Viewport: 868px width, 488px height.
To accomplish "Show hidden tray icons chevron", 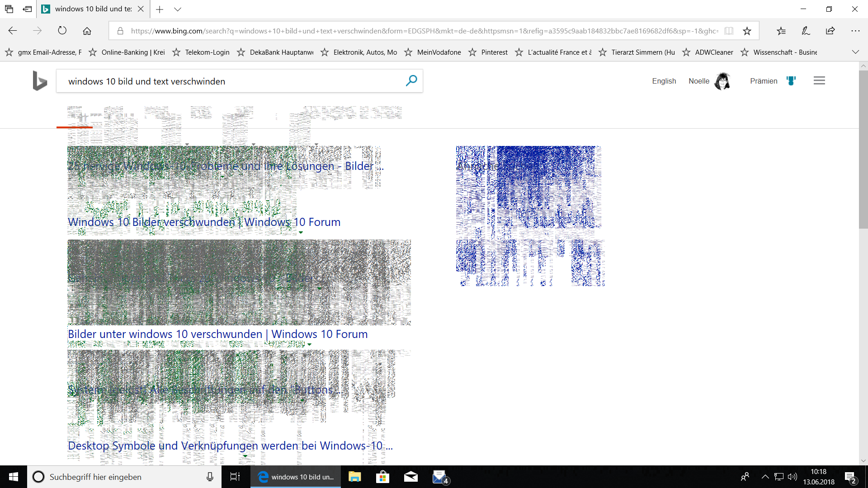I will [x=765, y=477].
